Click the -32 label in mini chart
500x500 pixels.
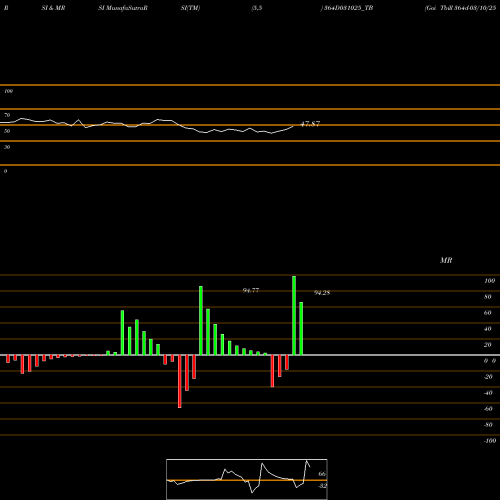322,486
